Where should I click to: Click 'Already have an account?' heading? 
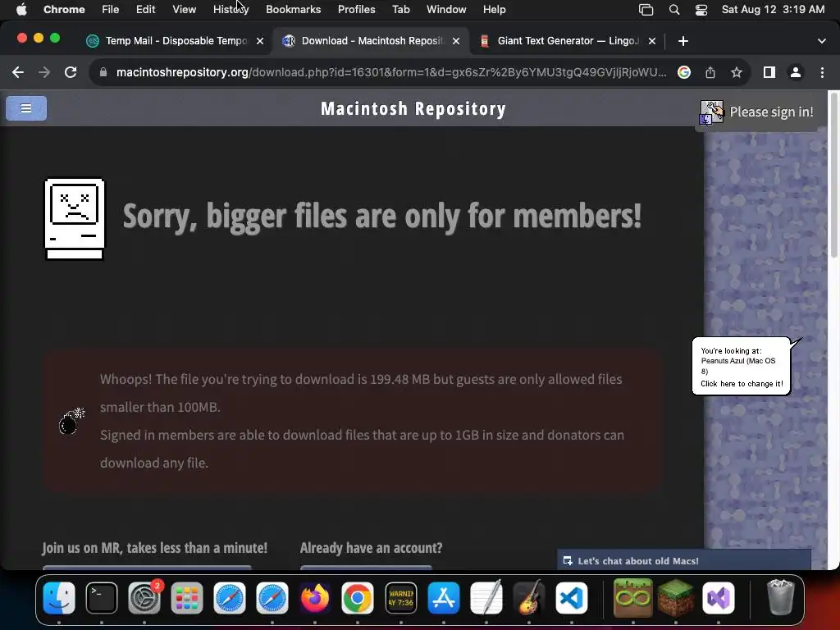click(372, 548)
